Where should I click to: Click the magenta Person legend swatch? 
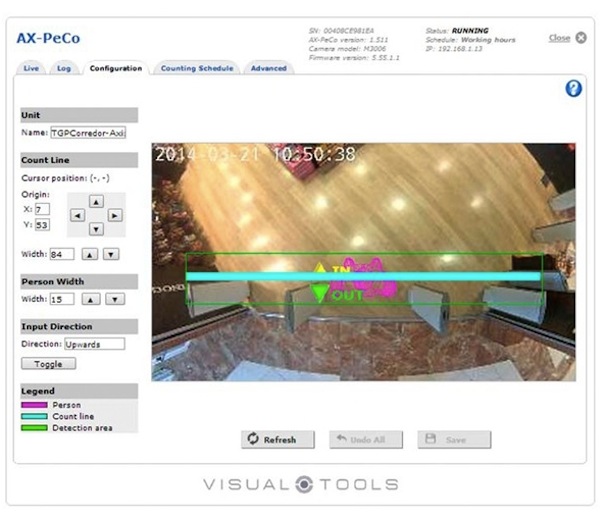click(32, 404)
